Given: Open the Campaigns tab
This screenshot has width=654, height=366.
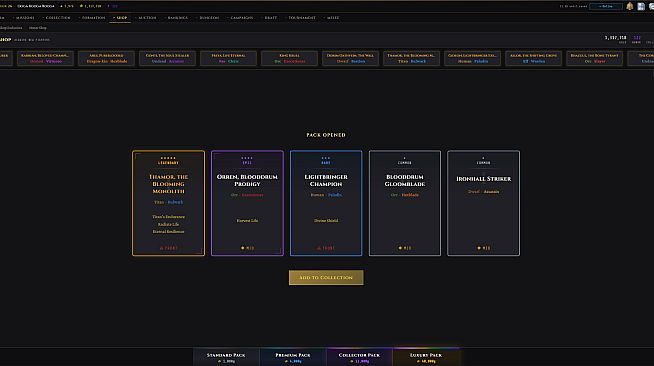Looking at the screenshot, I should (240, 18).
